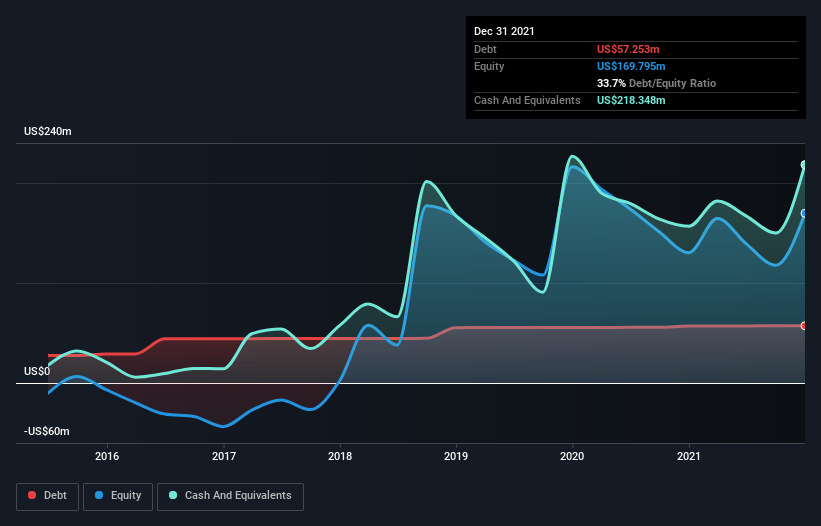
Task: Click the -US$60m y-axis label
Action: (x=47, y=431)
